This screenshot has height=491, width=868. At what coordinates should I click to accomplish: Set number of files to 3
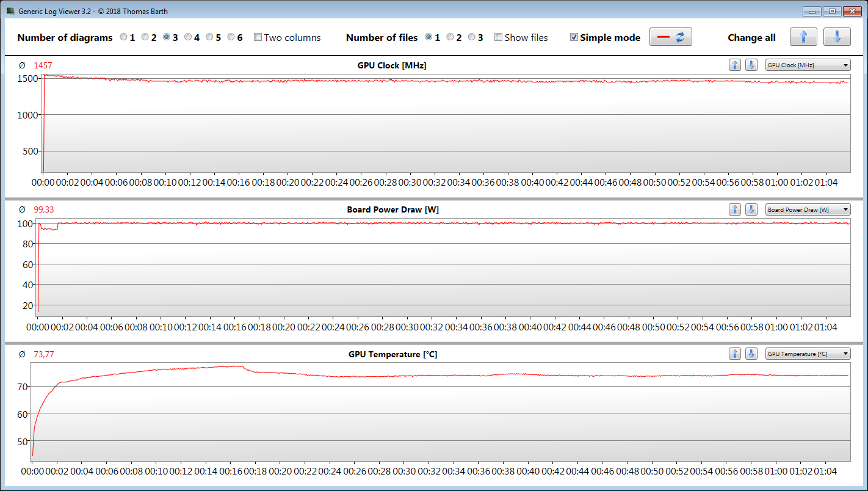tap(471, 37)
